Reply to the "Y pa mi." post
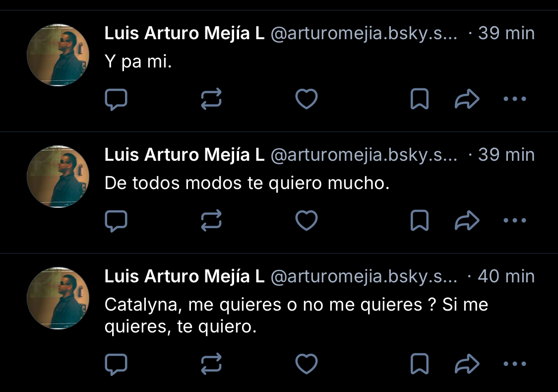Image resolution: width=558 pixels, height=392 pixels. coord(117,100)
